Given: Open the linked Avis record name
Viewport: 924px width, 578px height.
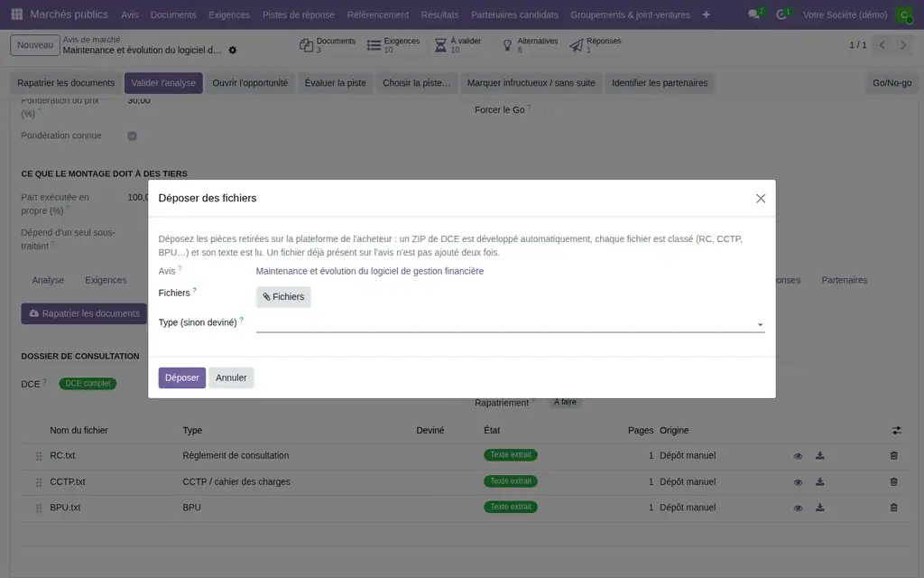Looking at the screenshot, I should click(x=369, y=271).
